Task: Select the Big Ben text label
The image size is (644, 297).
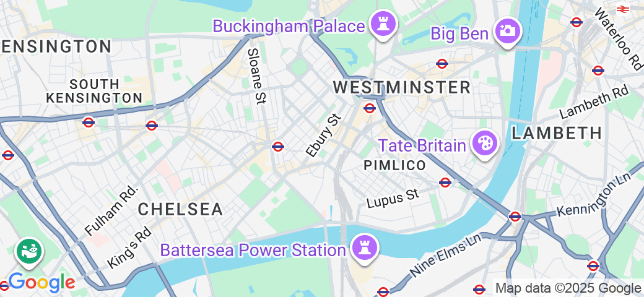Action: [459, 33]
